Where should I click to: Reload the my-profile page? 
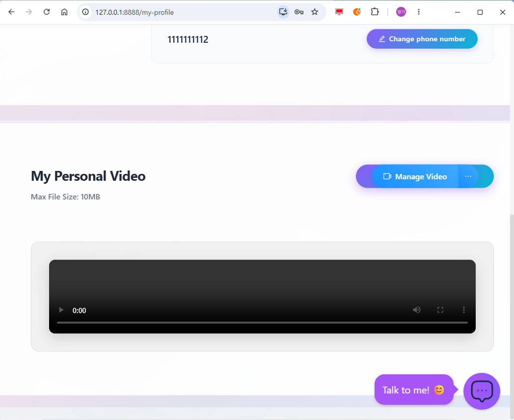47,12
